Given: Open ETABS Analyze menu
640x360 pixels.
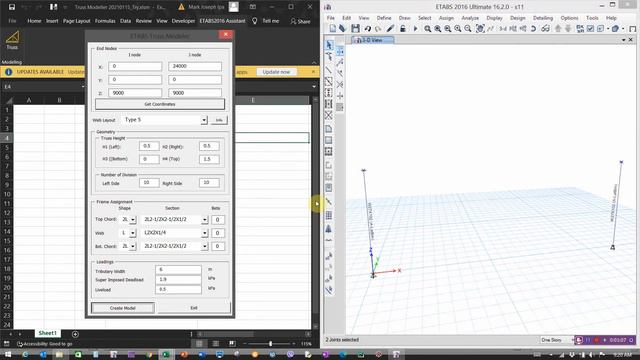Looking at the screenshot, I should click(470, 18).
